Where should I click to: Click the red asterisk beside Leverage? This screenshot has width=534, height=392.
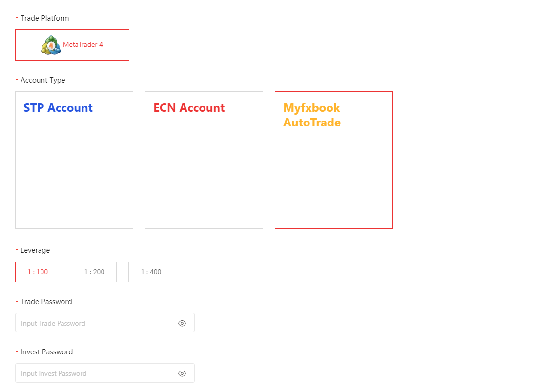(17, 251)
